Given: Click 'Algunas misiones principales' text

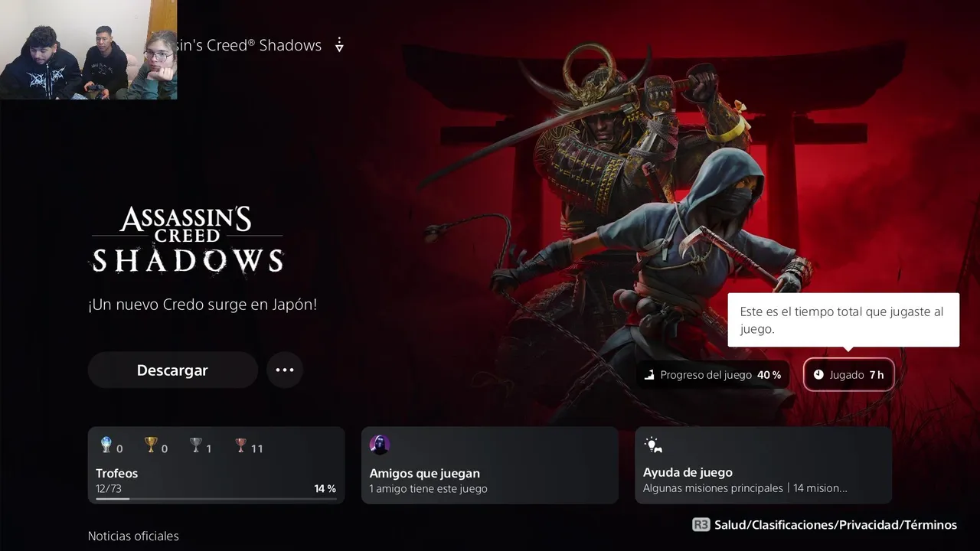Looking at the screenshot, I should click(712, 488).
